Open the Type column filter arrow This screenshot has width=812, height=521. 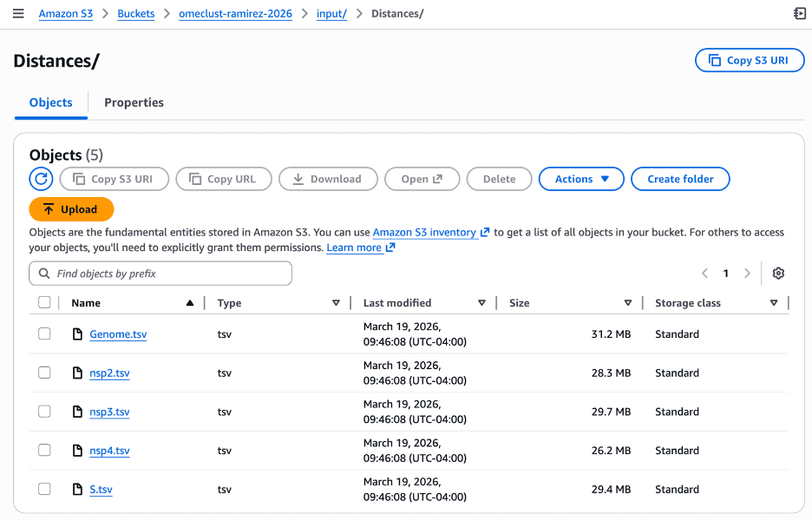coord(336,303)
